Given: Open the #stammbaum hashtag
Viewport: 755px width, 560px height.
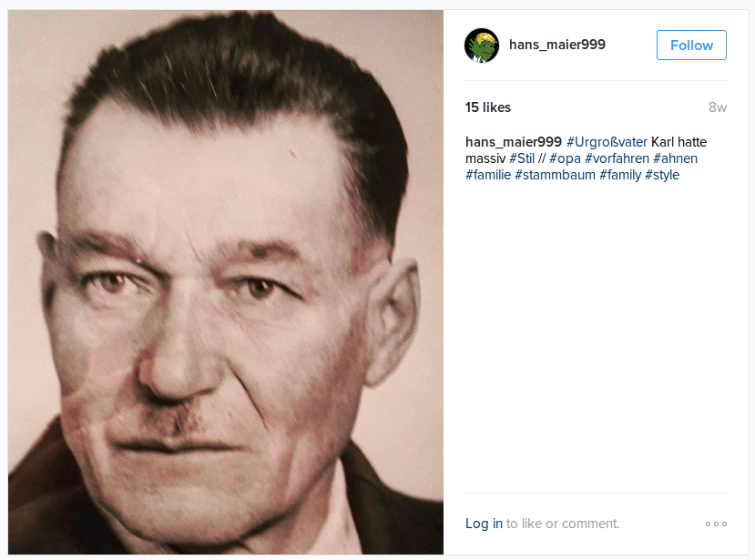Looking at the screenshot, I should point(556,175).
